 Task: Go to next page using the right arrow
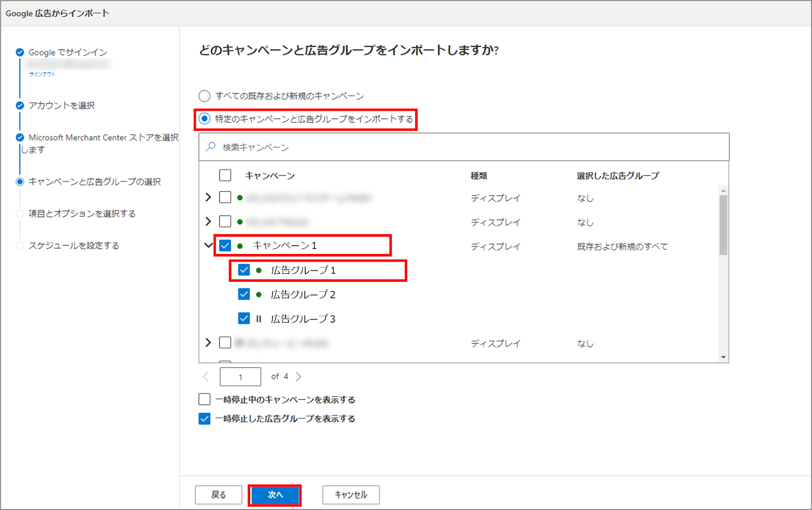tap(298, 376)
